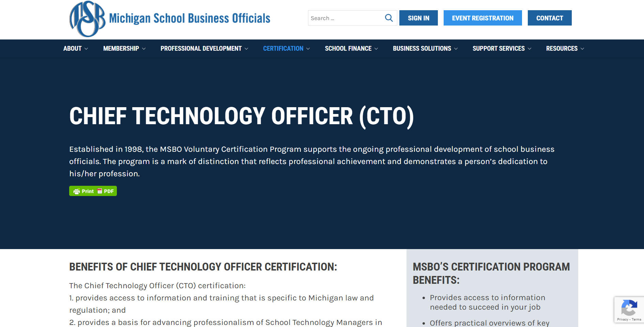The width and height of the screenshot is (644, 327).
Task: Click the MSBO logo icon
Action: tap(87, 19)
